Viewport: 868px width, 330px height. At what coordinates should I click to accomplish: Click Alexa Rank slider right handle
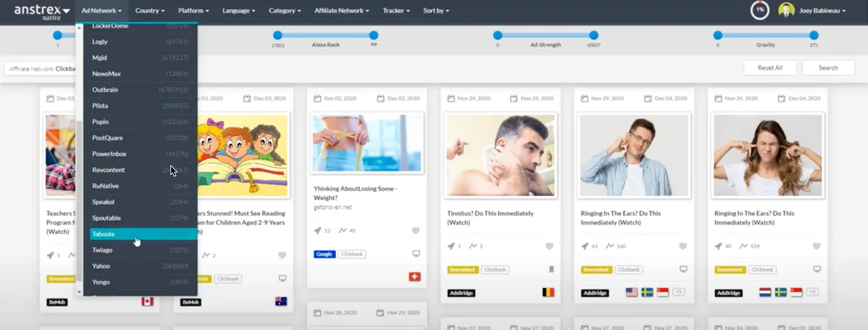[374, 35]
